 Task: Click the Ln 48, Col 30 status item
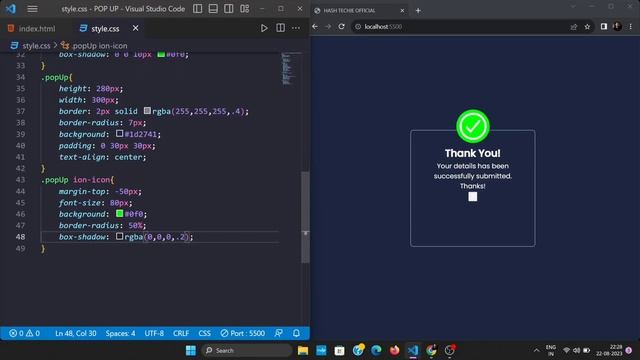pos(76,333)
